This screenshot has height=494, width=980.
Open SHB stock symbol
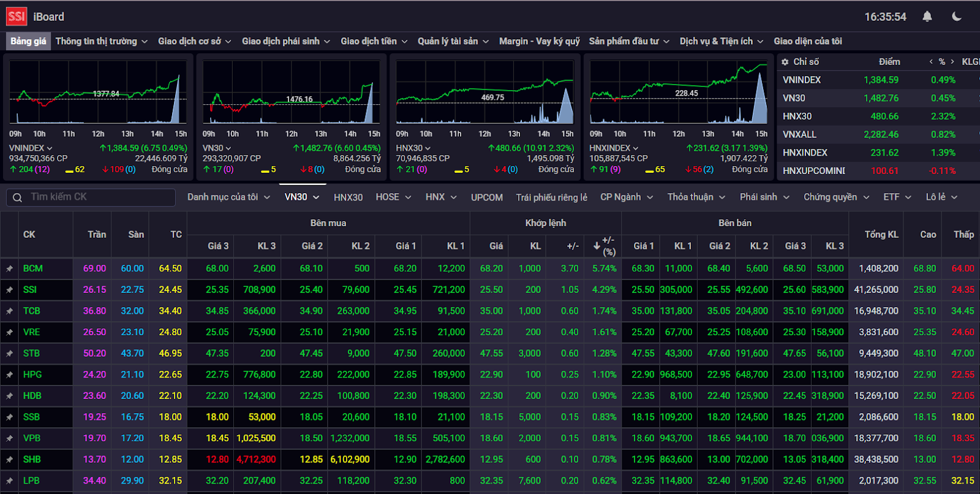point(32,460)
